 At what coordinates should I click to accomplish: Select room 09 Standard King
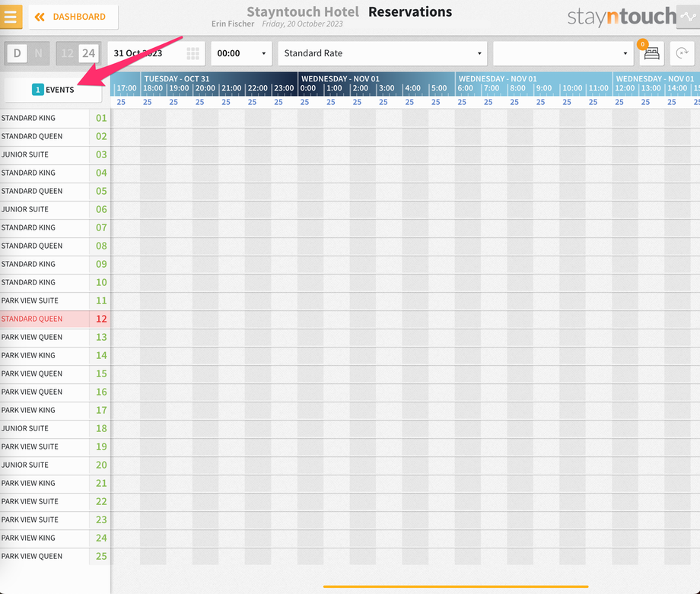[x=55, y=265]
